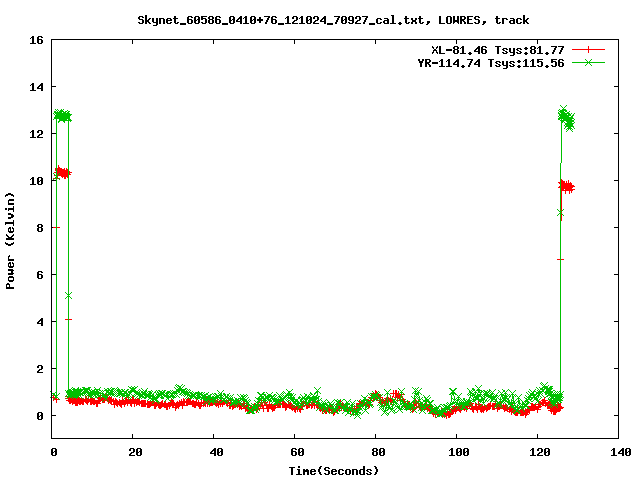Click the y-axis tick label 4
Viewport: 640px width, 480px height.
(40, 322)
